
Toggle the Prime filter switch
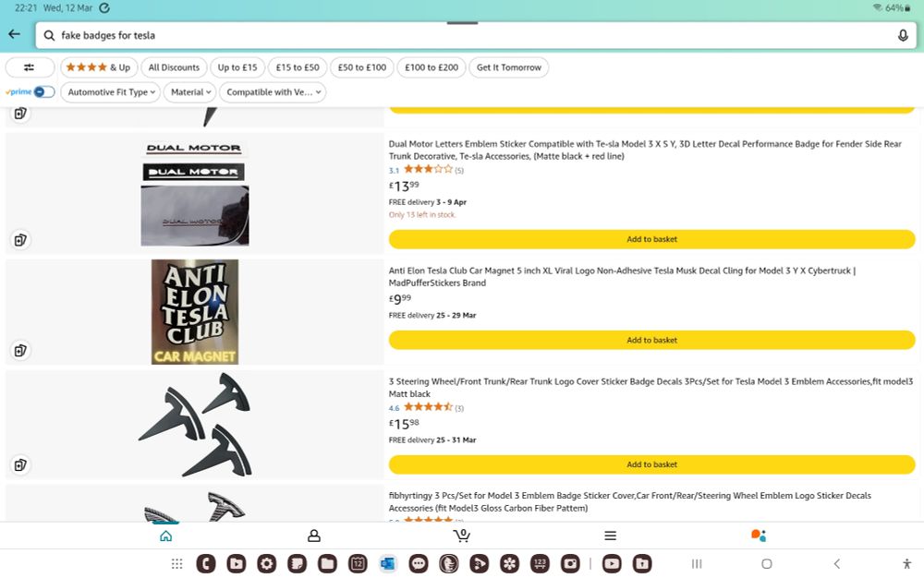44,91
